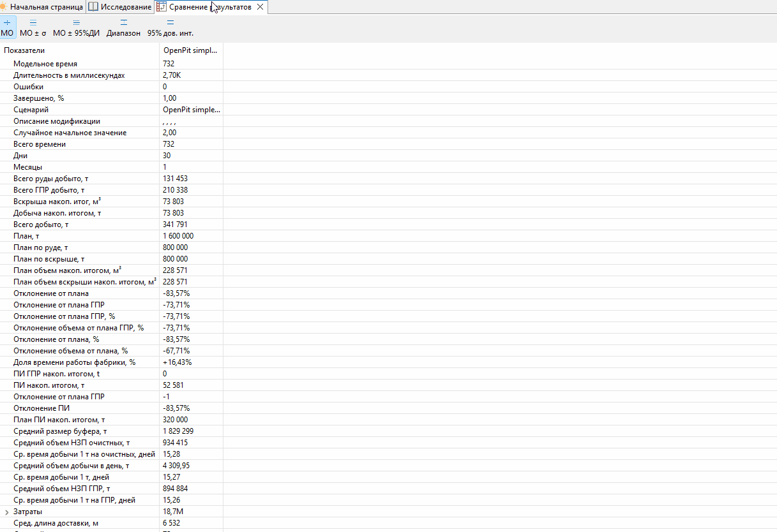
Task: Click the 341 791 value cell
Action: coord(192,225)
